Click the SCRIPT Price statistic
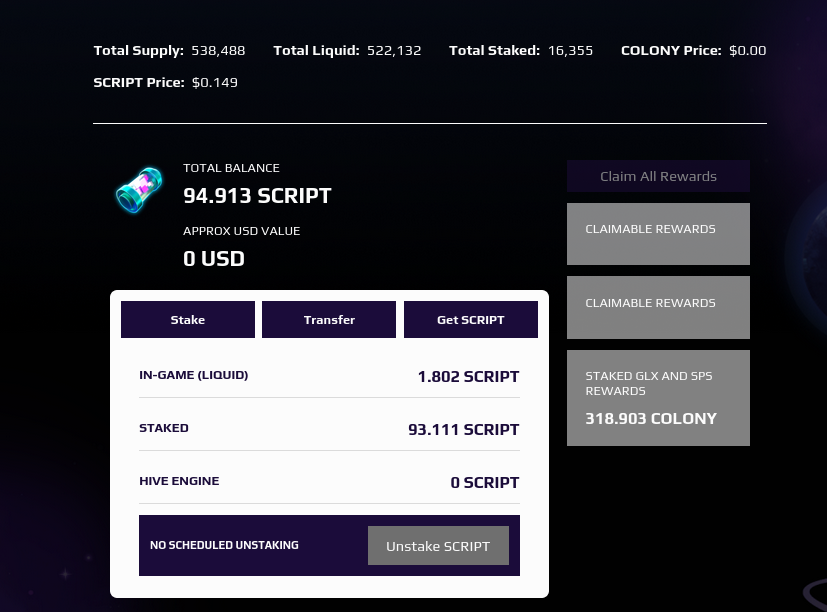The height and width of the screenshot is (612, 827). pos(165,82)
